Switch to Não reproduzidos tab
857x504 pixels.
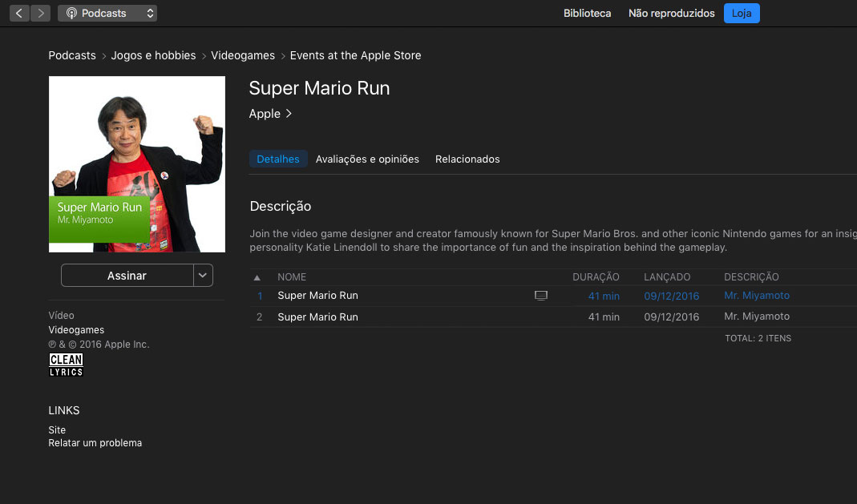coord(671,13)
